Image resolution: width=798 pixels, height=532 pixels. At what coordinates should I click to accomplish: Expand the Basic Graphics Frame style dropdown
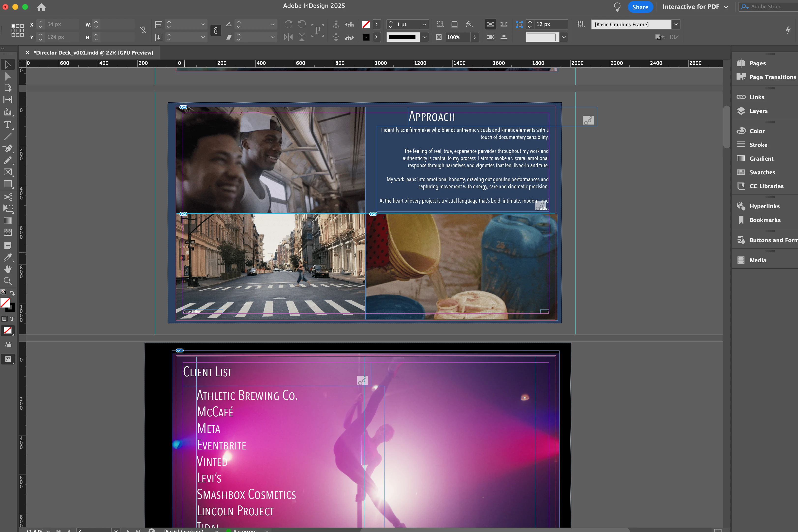point(676,24)
